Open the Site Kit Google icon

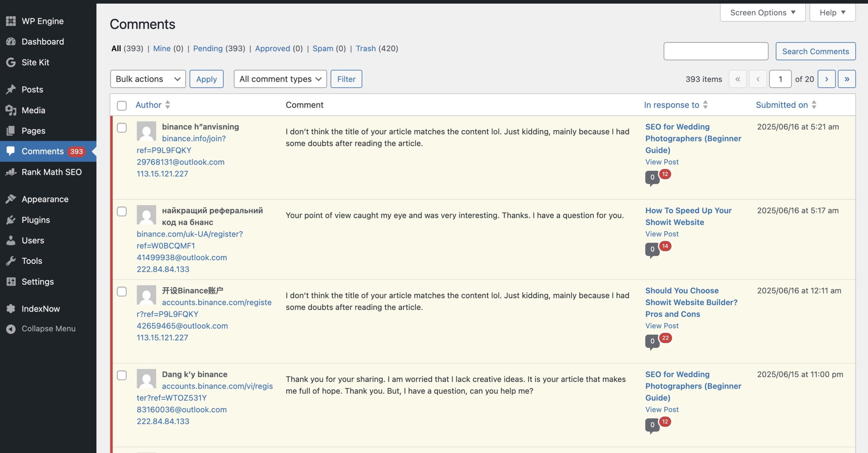11,62
